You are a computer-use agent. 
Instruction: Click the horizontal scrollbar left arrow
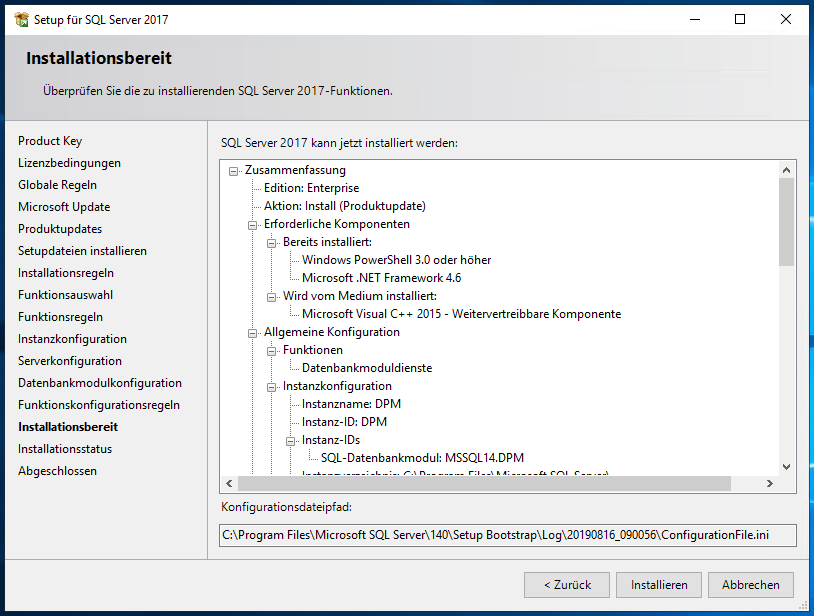(x=229, y=483)
